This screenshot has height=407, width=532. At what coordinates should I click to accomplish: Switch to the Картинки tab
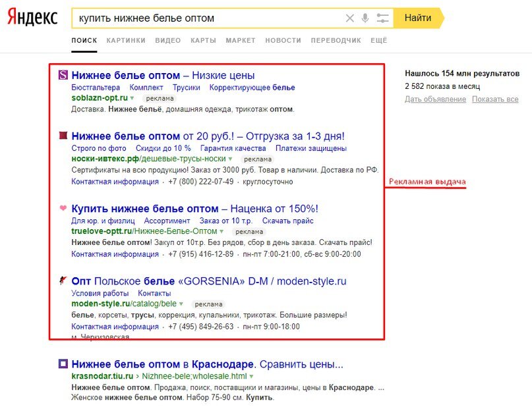126,40
